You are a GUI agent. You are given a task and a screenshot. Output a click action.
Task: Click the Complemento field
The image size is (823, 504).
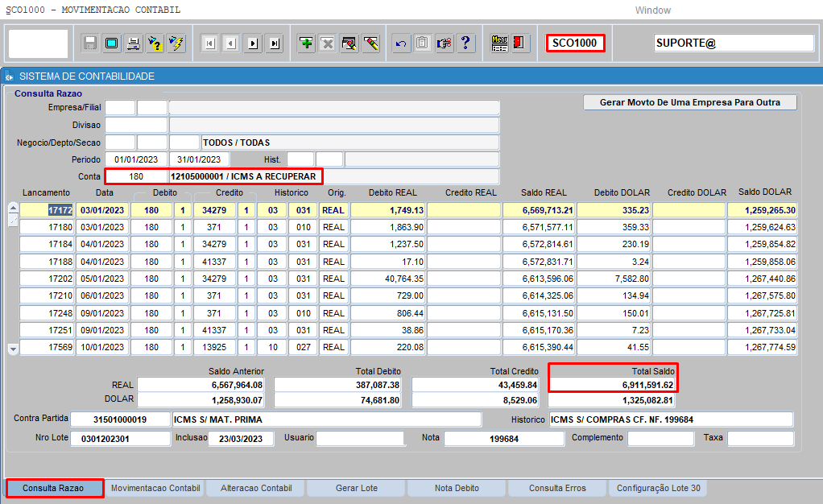660,439
